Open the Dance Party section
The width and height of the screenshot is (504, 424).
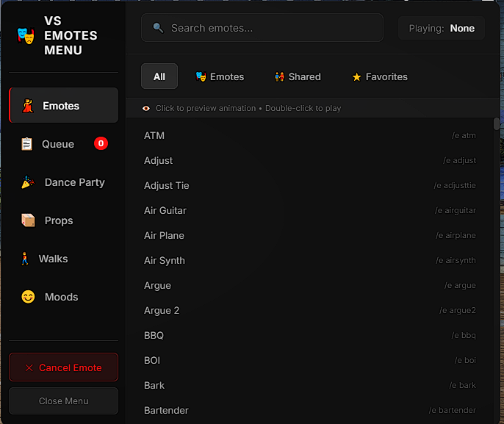tap(64, 182)
